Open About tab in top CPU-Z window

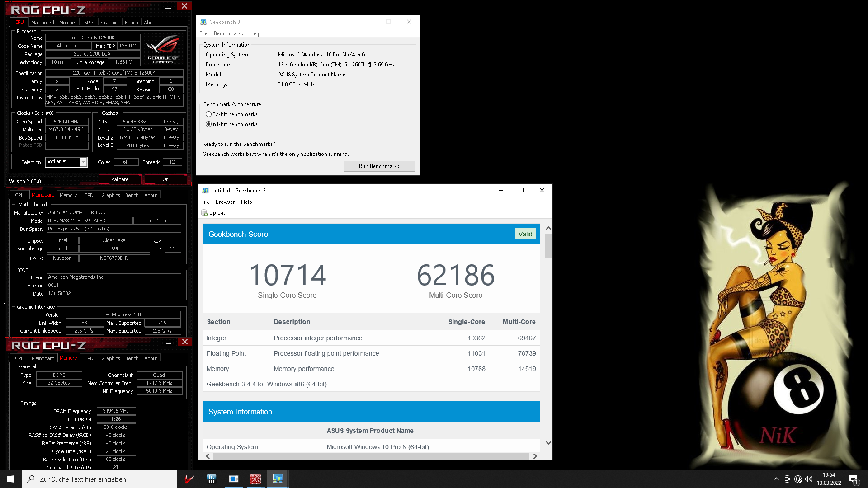(x=151, y=23)
